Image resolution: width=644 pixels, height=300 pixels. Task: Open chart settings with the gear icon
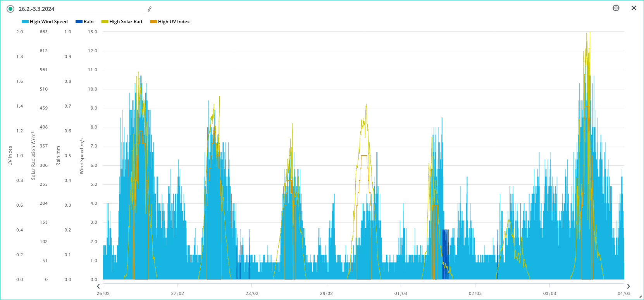click(x=616, y=8)
